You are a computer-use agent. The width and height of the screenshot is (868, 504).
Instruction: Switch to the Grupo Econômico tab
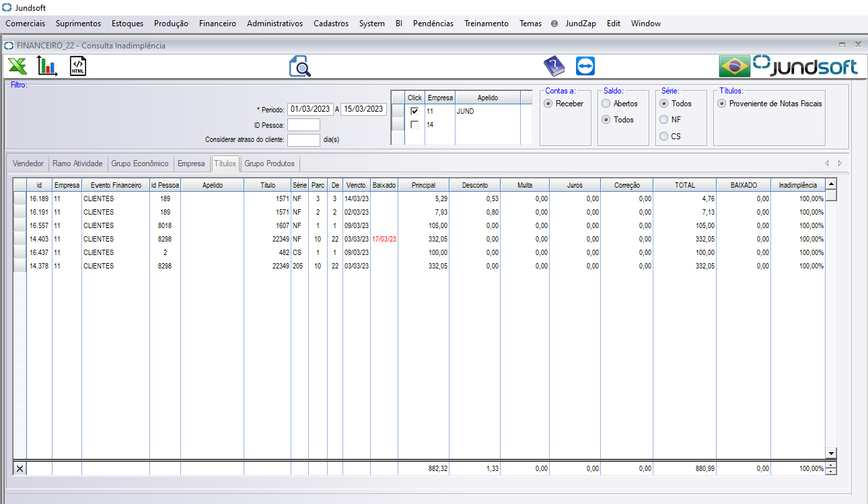(x=140, y=164)
